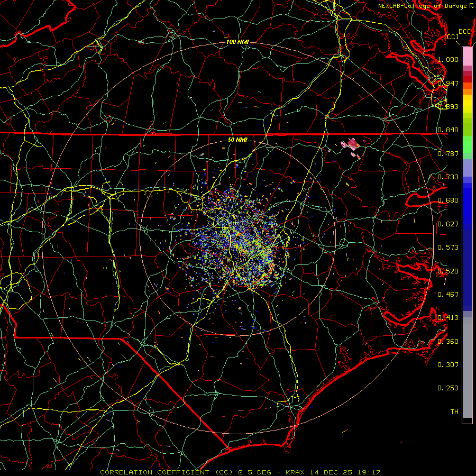
Task: Click the DCC label above the legend
Action: (x=465, y=32)
